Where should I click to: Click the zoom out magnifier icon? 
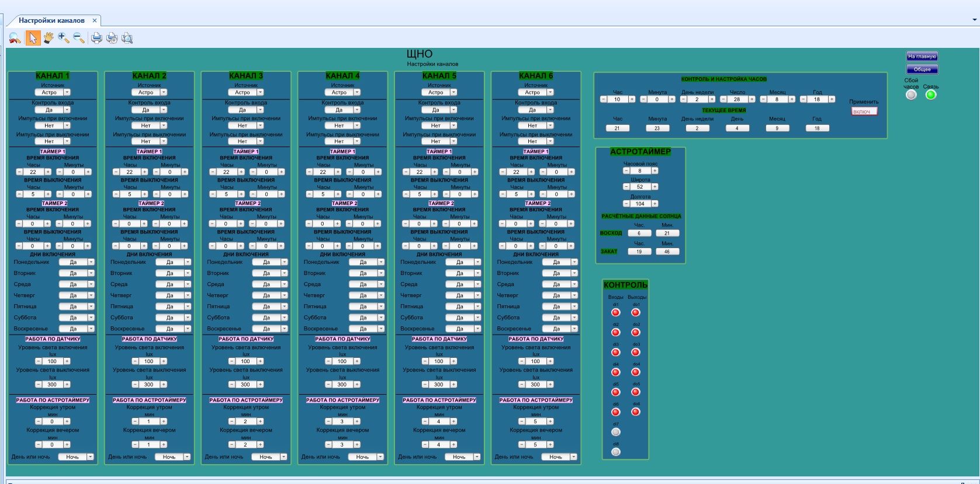pyautogui.click(x=78, y=39)
